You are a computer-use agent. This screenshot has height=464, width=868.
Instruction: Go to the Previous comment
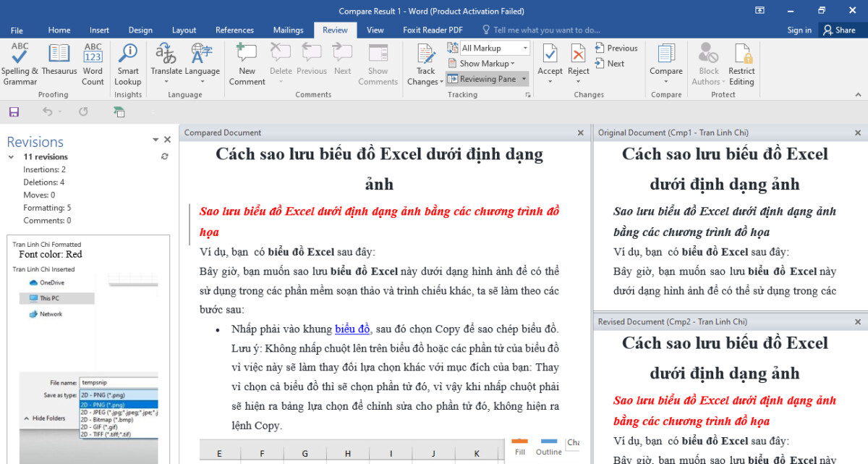click(312, 59)
